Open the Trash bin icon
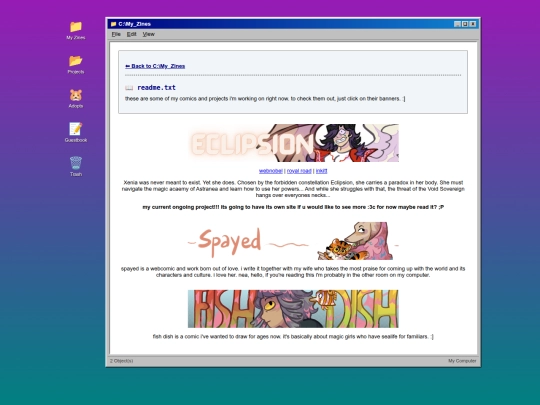540x405 pixels. (76, 166)
